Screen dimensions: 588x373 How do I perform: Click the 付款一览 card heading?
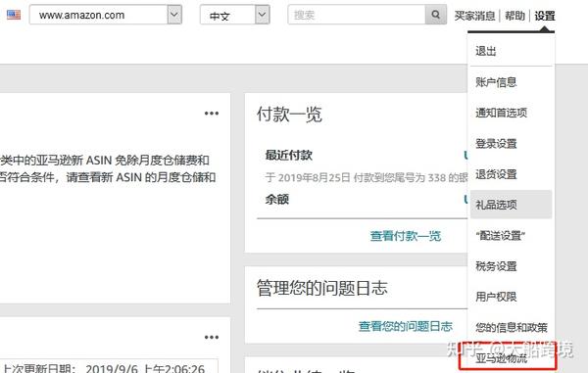(x=289, y=115)
